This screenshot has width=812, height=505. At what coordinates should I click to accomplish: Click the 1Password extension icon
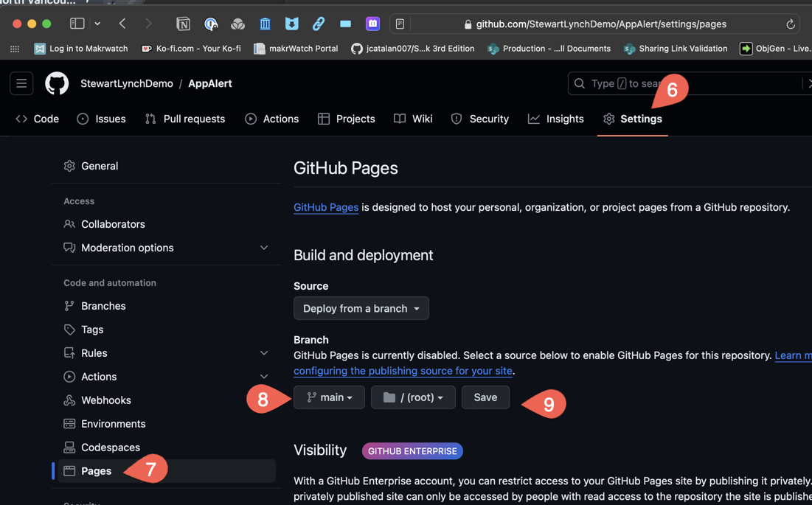[211, 24]
